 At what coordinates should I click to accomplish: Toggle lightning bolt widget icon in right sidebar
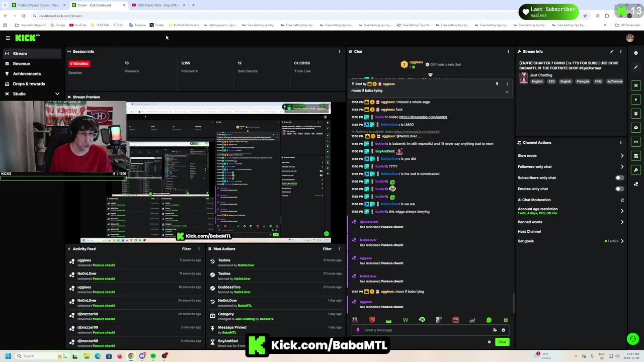636,100
